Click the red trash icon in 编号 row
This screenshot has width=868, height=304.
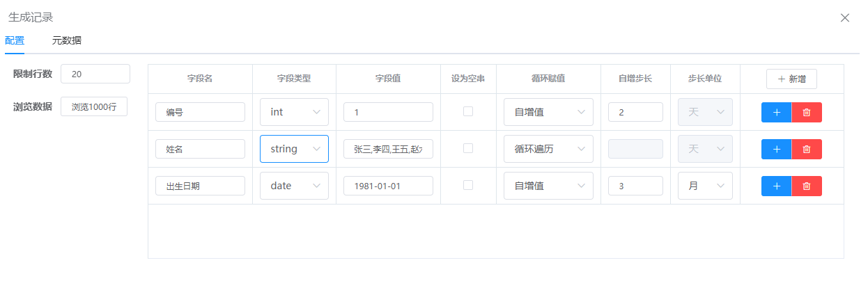807,112
